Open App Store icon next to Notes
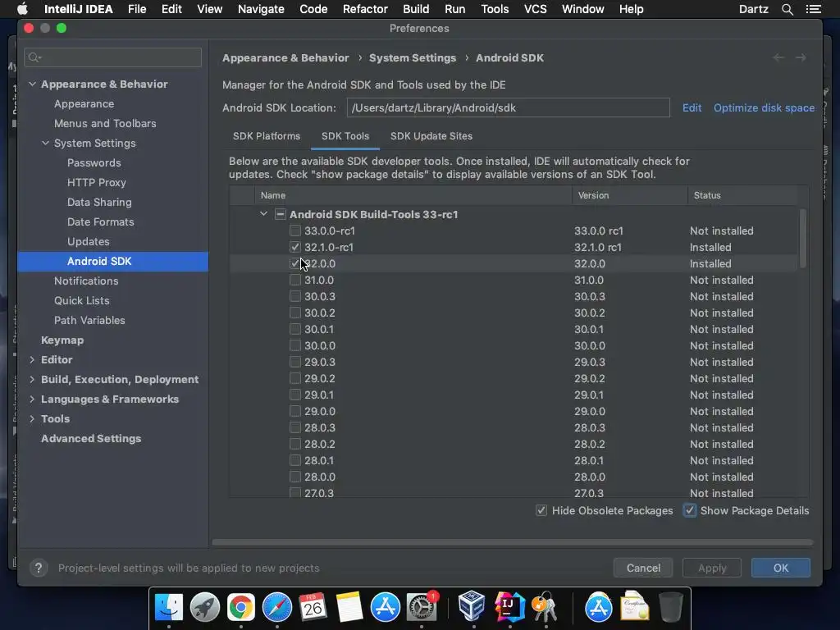This screenshot has width=840, height=630. 386,607
